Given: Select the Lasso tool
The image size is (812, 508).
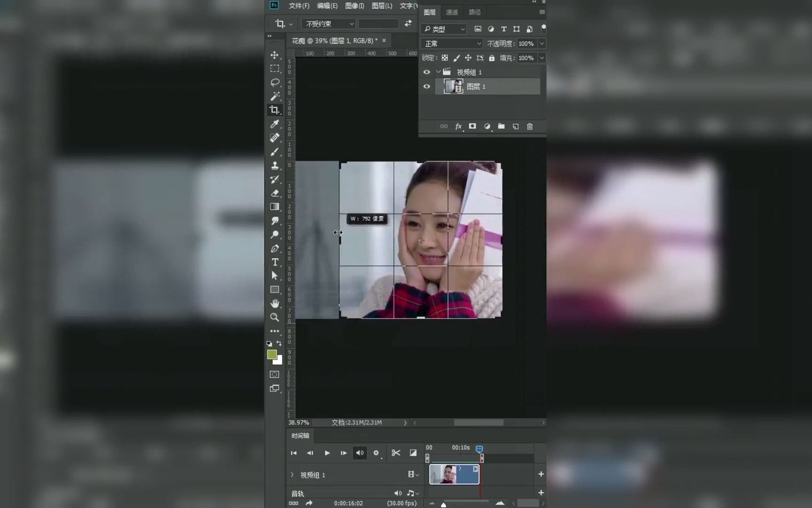Looking at the screenshot, I should coord(275,83).
